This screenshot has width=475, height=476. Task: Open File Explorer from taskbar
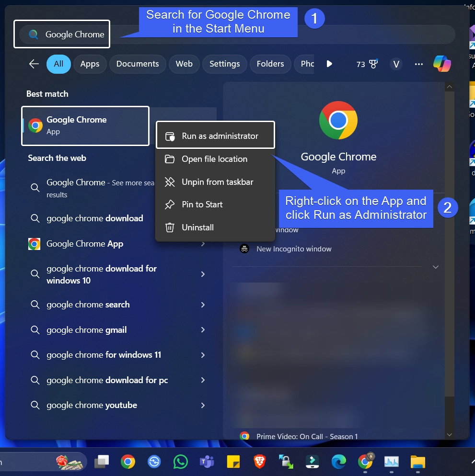418,462
